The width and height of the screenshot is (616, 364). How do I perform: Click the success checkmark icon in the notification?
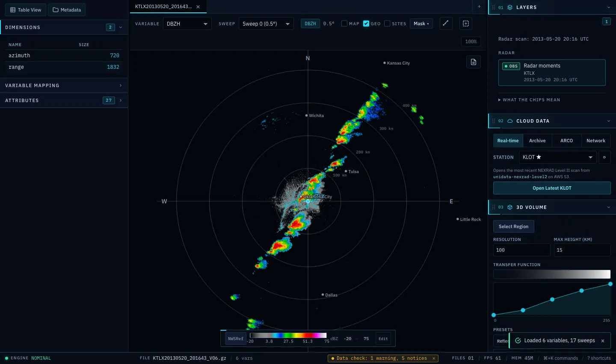point(518,341)
